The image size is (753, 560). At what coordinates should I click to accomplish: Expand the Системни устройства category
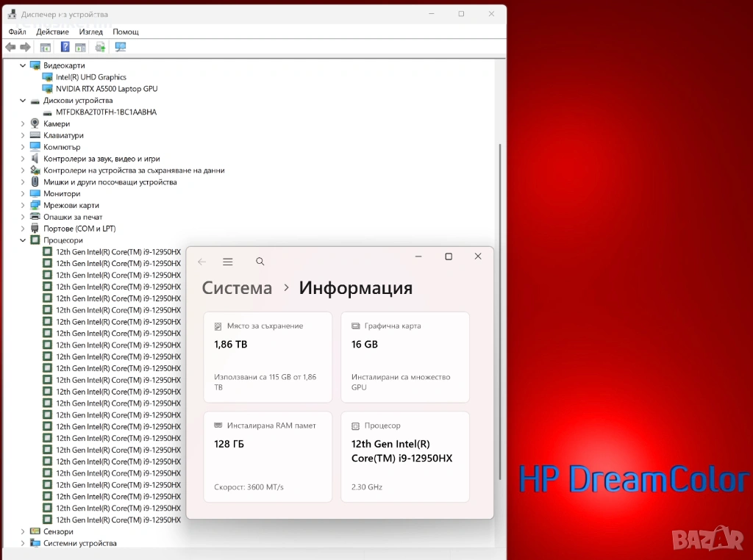23,543
